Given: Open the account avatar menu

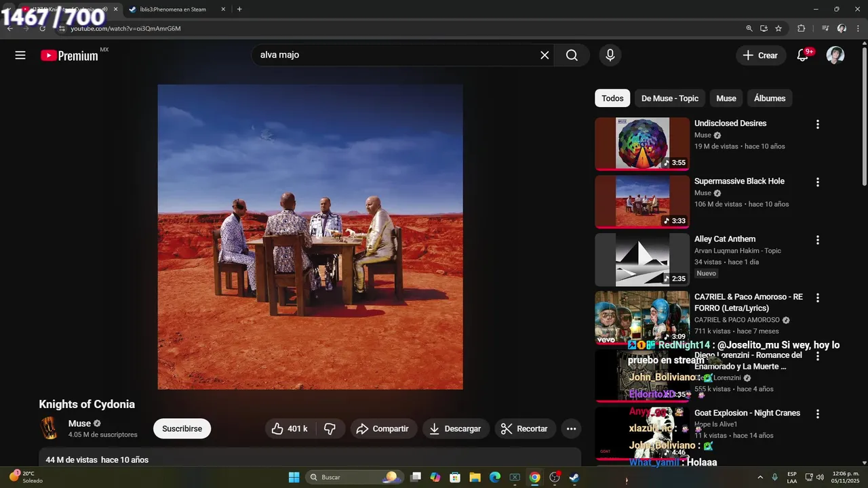Looking at the screenshot, I should point(835,56).
